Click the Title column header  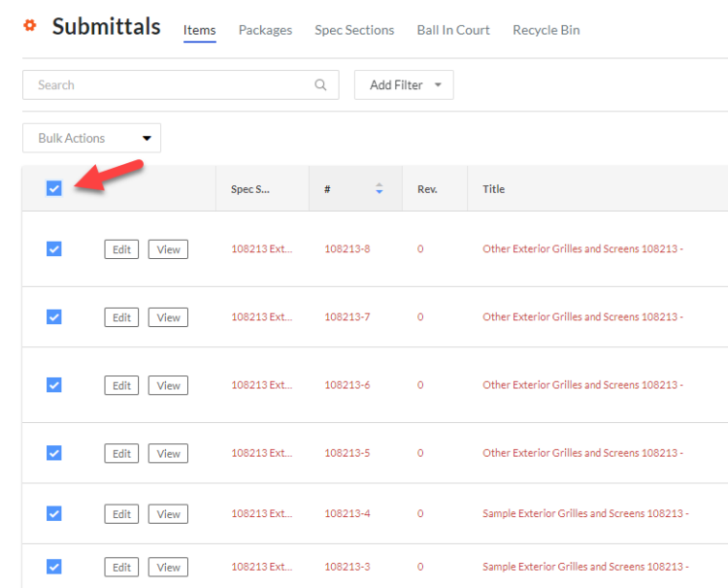[x=494, y=189]
